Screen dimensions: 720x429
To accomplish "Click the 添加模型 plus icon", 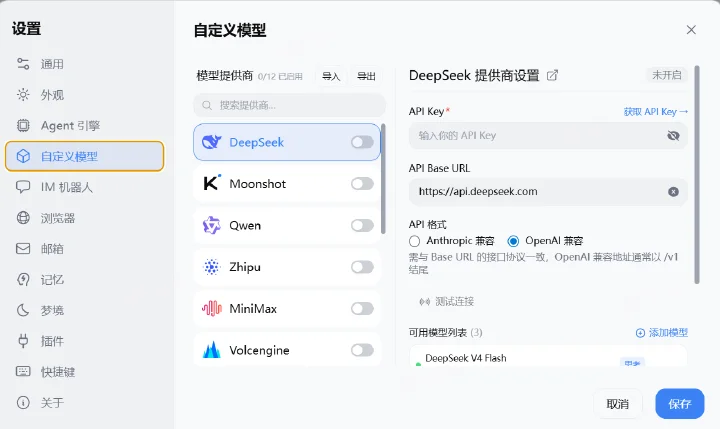I will [640, 333].
